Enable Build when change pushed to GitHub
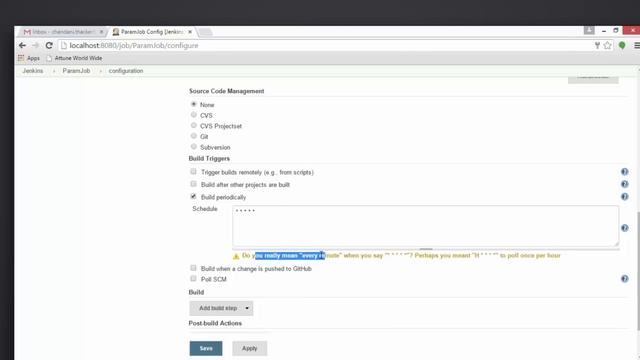The width and height of the screenshot is (640, 360). [193, 268]
